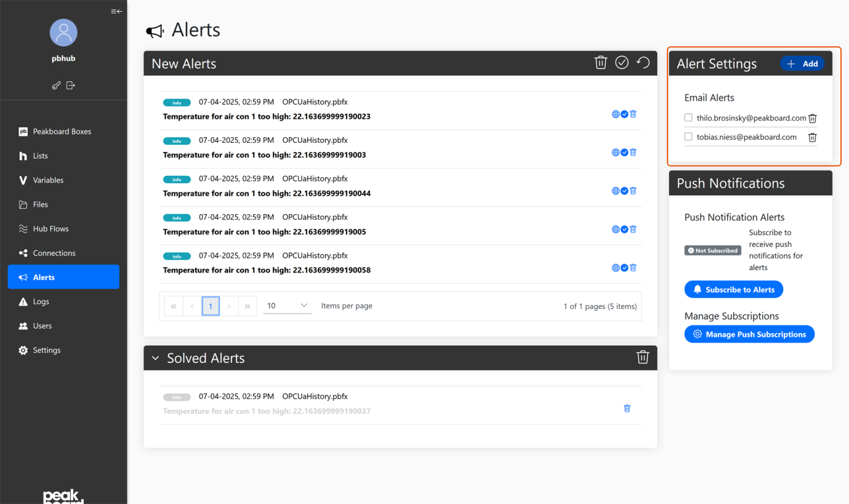Enable thilo.brosinsky@peakboard.com email alerts checkbox

tap(688, 118)
